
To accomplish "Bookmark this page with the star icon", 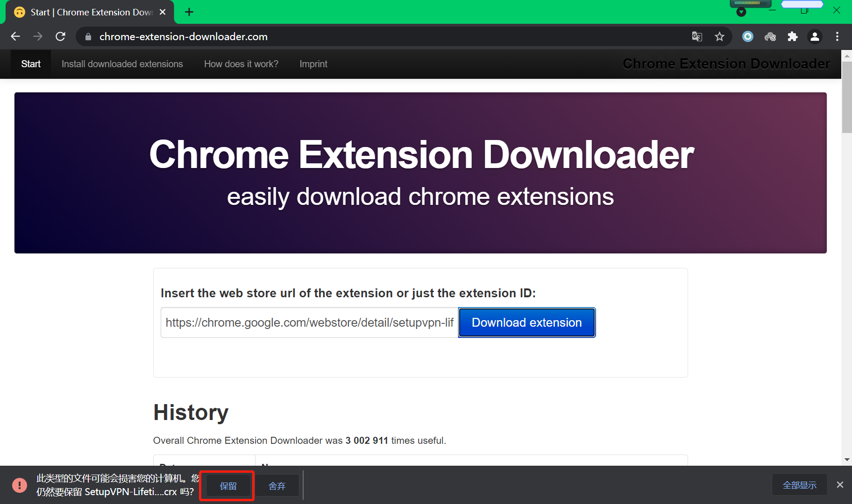I will 719,36.
